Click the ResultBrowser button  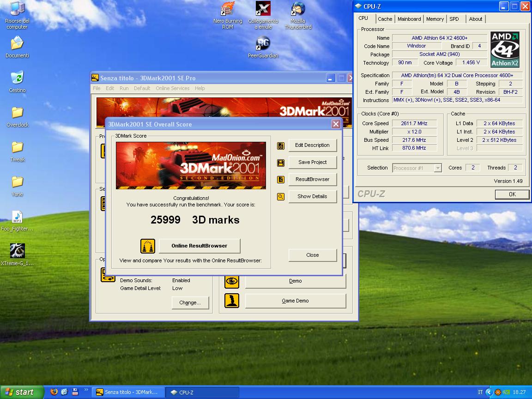point(313,179)
